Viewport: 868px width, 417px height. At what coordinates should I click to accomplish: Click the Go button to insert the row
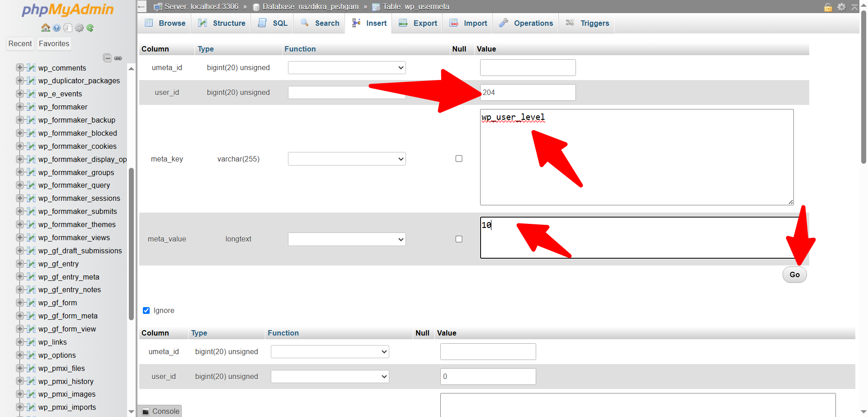tap(794, 275)
